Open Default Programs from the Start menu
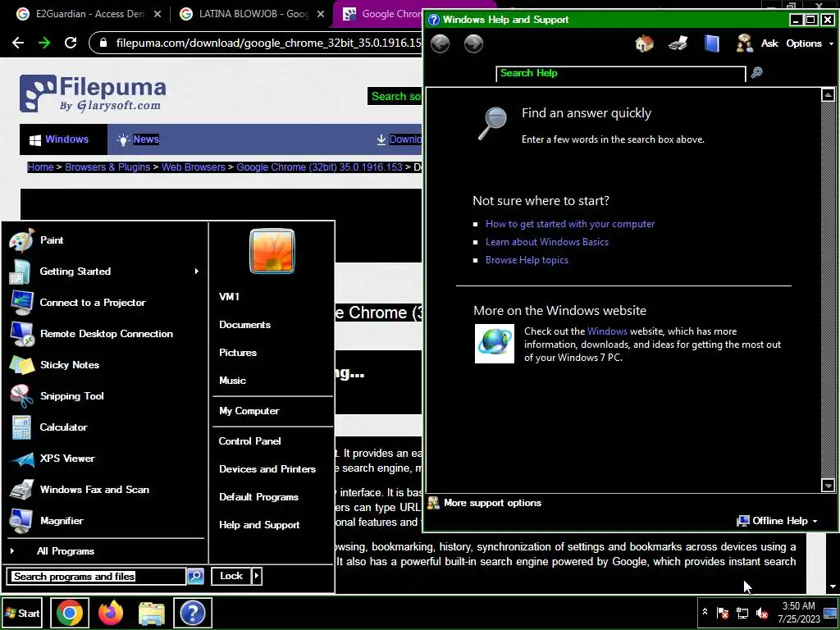The height and width of the screenshot is (630, 840). coord(258,496)
